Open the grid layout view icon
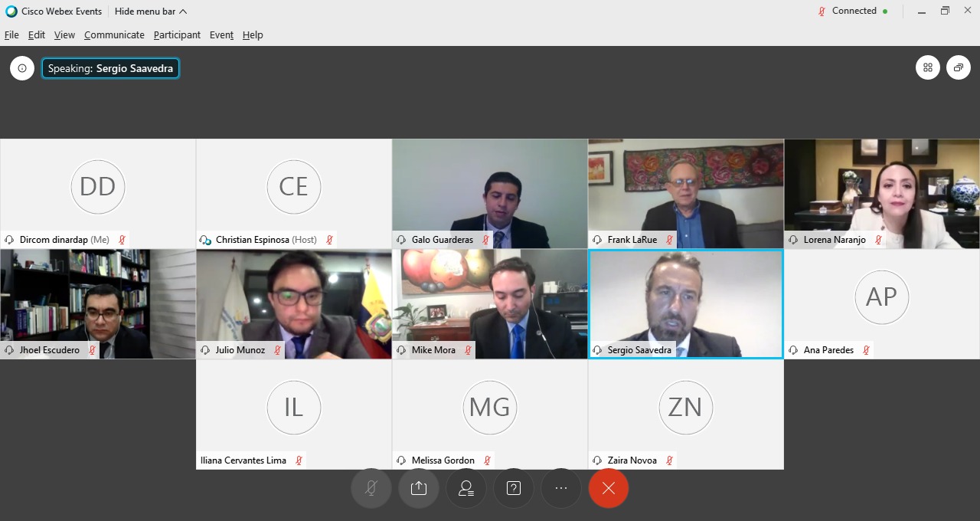 [x=928, y=67]
